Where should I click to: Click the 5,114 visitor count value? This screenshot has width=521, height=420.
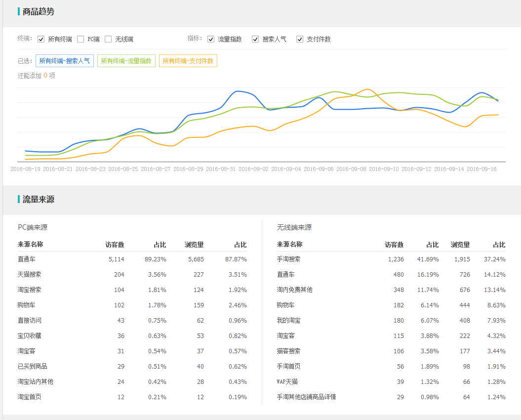point(116,259)
